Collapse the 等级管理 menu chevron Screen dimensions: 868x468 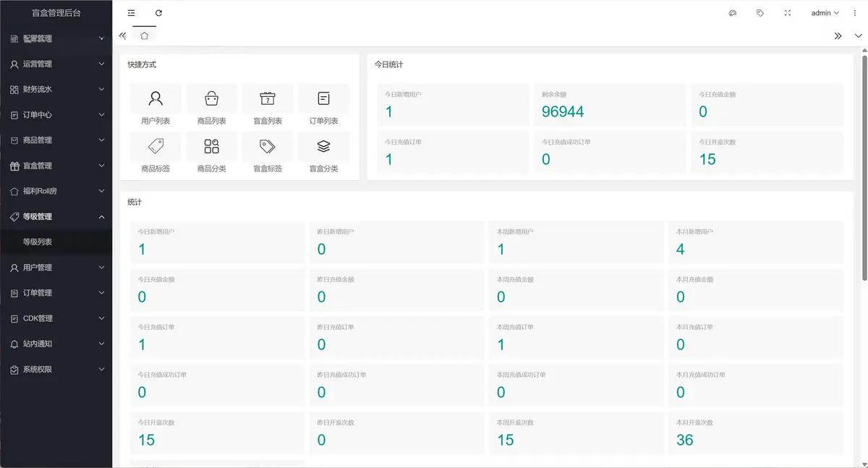[x=101, y=217]
